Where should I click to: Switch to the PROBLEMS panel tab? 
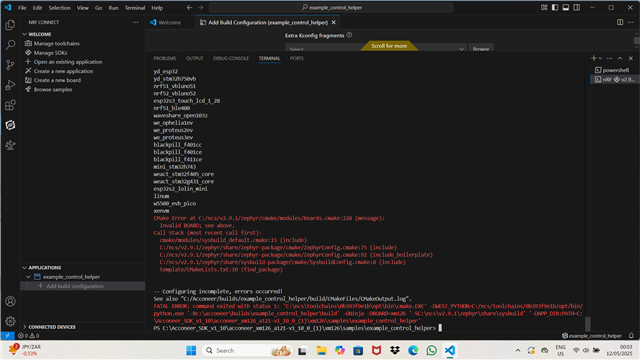point(164,58)
